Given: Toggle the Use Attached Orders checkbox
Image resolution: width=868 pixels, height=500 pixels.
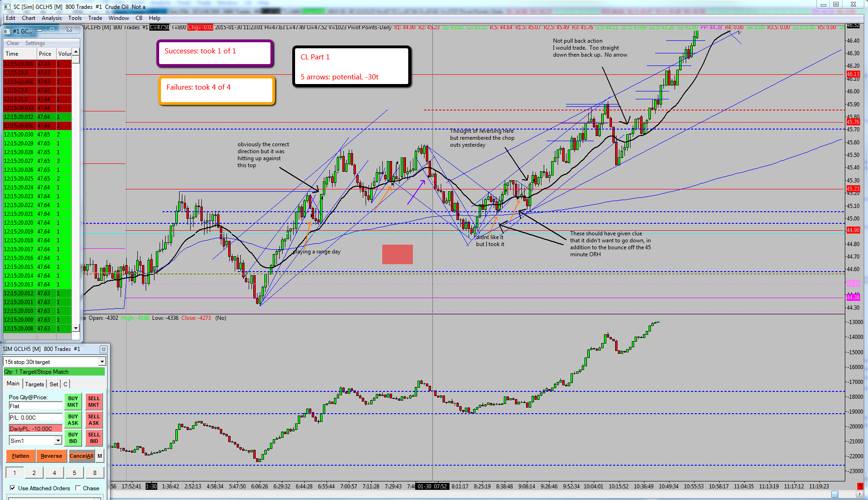Looking at the screenshot, I should pos(13,488).
